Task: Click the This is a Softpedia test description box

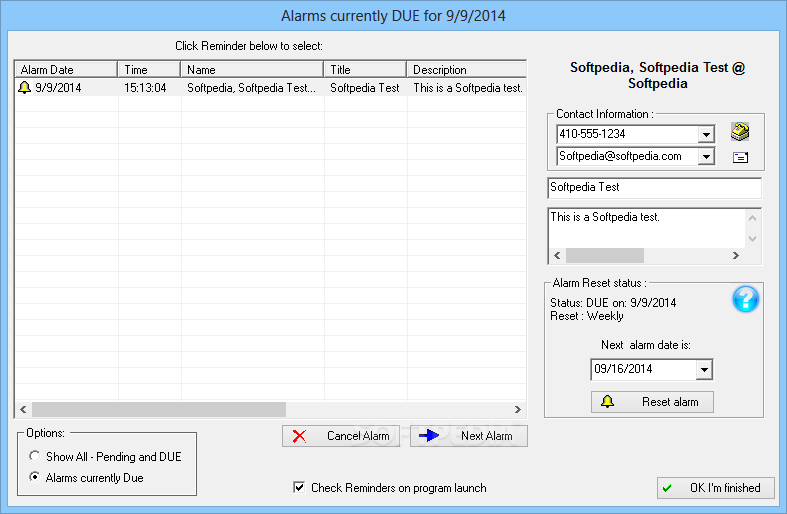Action: [646, 228]
